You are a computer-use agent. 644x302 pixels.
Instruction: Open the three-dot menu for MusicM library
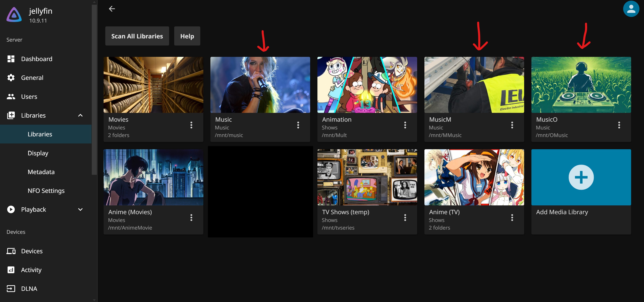512,125
